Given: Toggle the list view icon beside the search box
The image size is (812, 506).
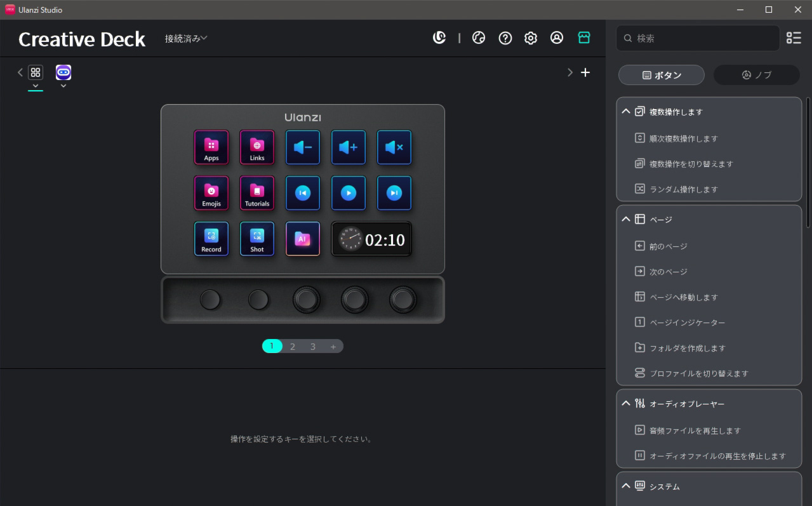Looking at the screenshot, I should pos(794,38).
